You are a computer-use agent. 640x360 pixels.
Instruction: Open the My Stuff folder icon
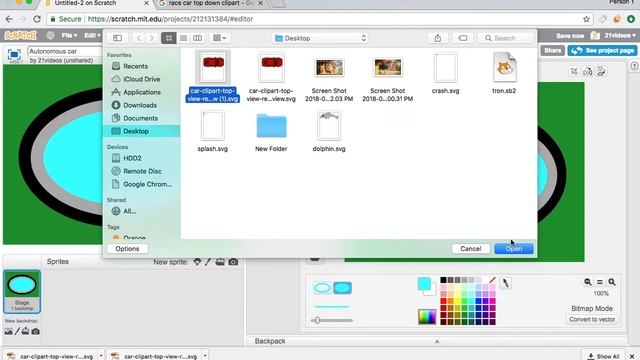coord(596,36)
